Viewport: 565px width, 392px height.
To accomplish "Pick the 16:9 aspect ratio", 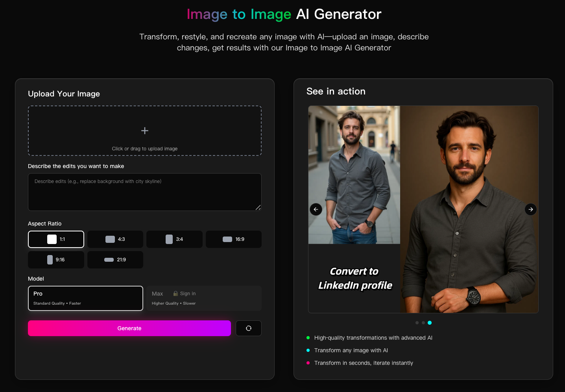I will (x=234, y=239).
